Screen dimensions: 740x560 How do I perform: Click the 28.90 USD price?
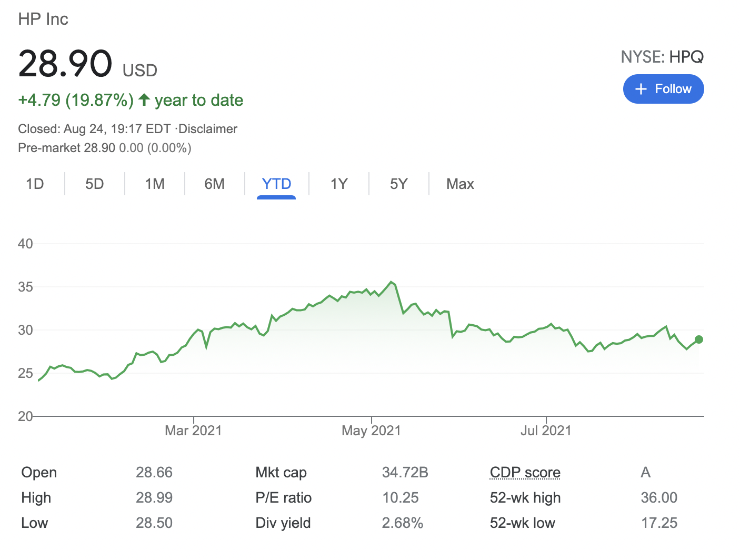[x=87, y=64]
